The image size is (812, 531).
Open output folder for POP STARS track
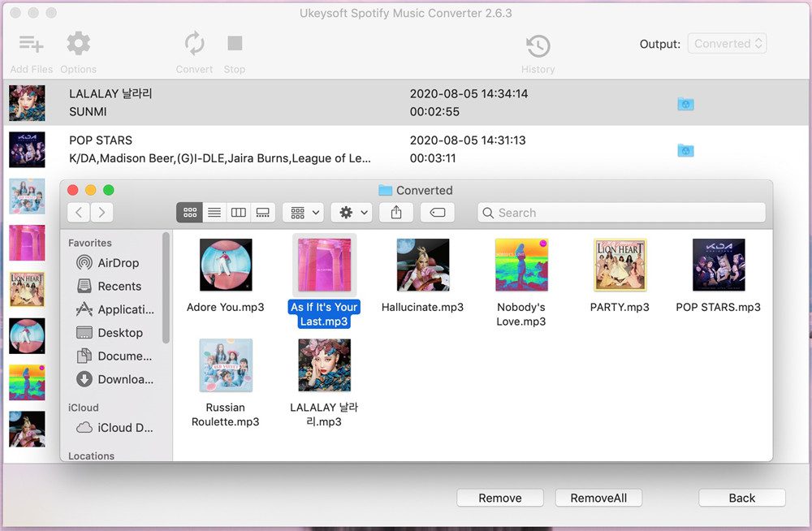click(685, 150)
